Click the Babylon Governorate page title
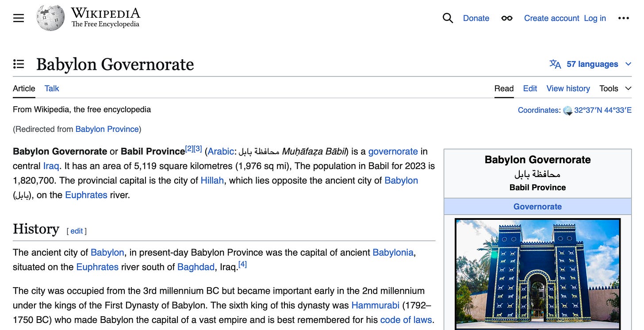Screen dimensions: 644x330 coord(115,65)
